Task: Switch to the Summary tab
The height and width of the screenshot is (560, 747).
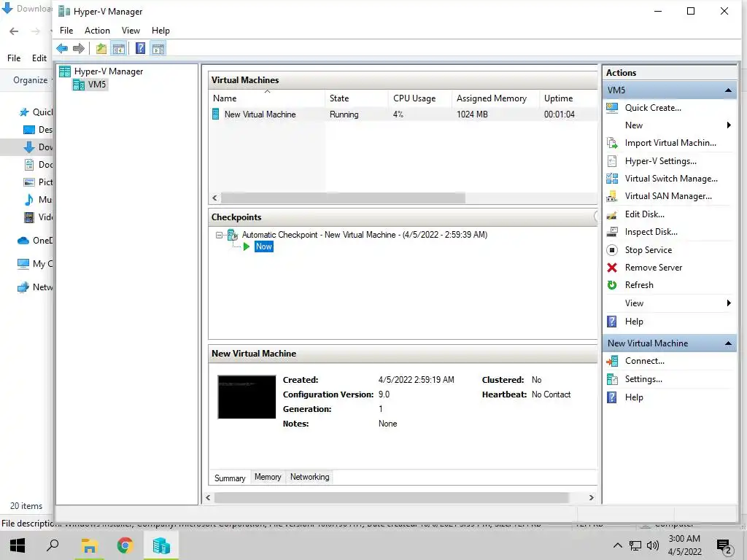Action: pos(230,478)
